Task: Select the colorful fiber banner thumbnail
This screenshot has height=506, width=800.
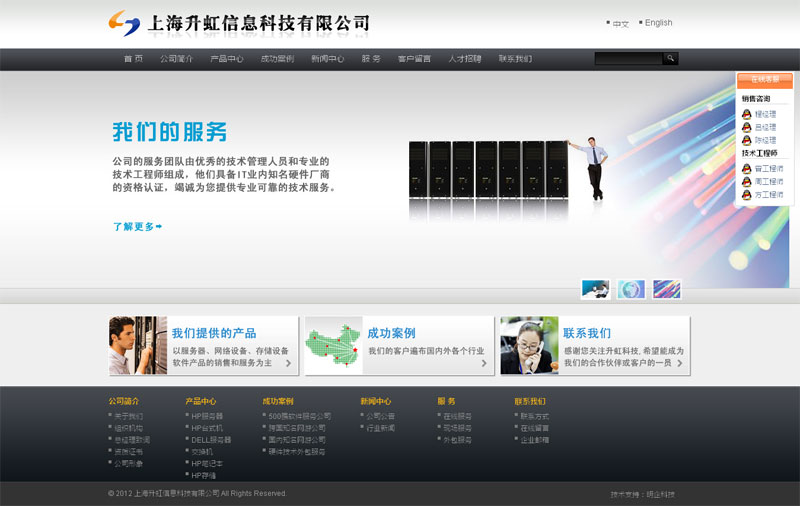Action: coord(667,290)
